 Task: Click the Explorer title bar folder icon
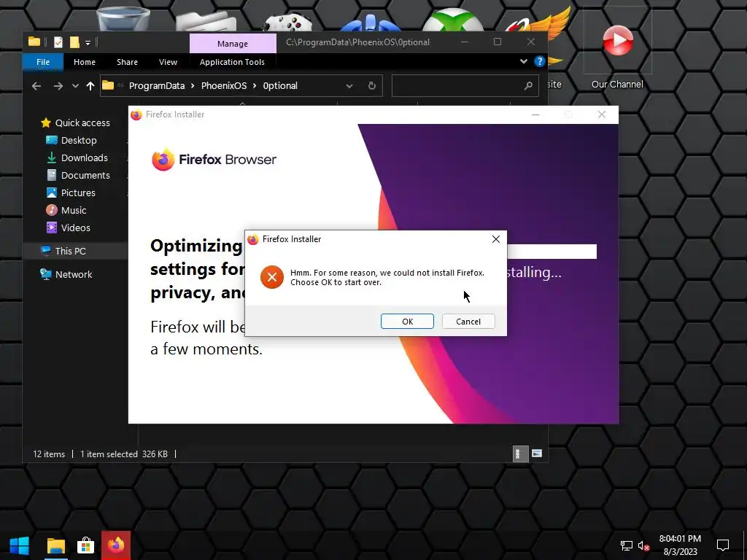coord(34,42)
